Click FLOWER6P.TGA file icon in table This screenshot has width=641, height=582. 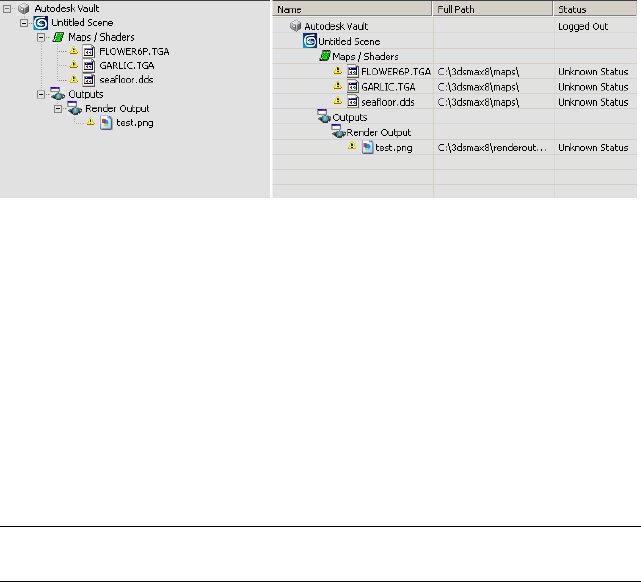click(353, 72)
